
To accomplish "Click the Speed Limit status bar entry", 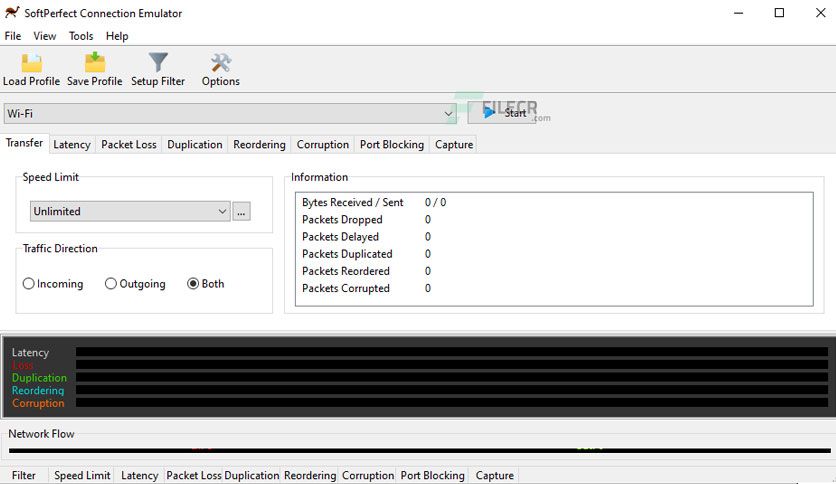I will pyautogui.click(x=82, y=475).
